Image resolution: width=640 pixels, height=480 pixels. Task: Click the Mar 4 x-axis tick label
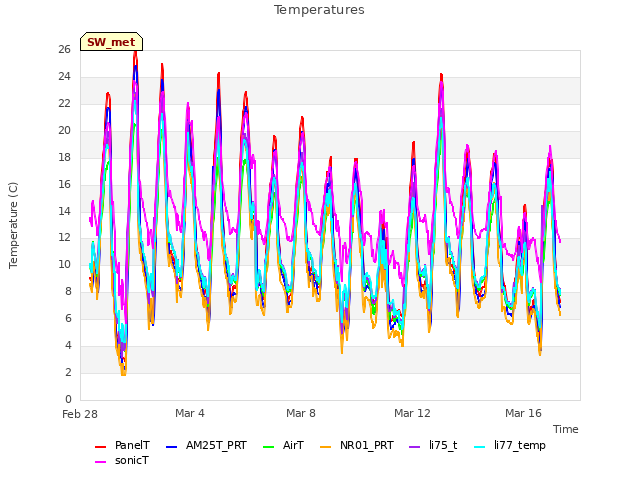point(190,413)
